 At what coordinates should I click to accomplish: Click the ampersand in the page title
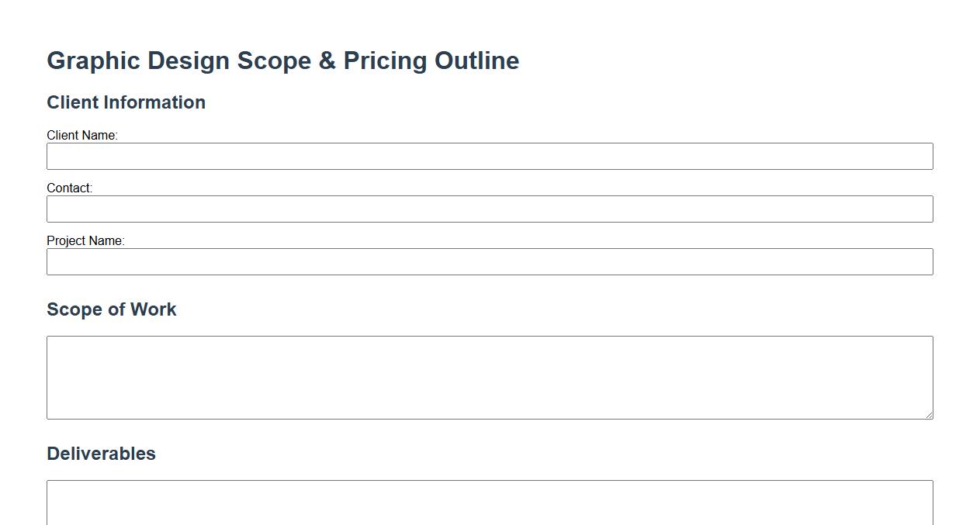point(327,60)
